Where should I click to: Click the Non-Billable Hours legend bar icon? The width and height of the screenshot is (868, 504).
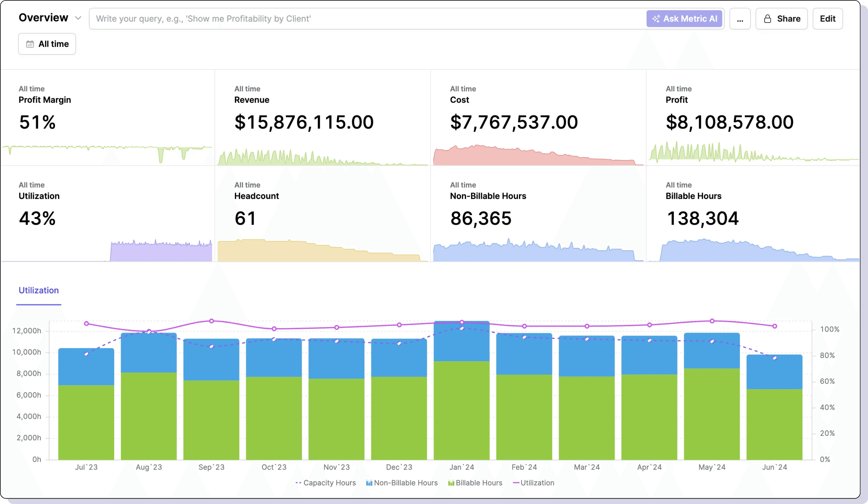[x=369, y=483]
